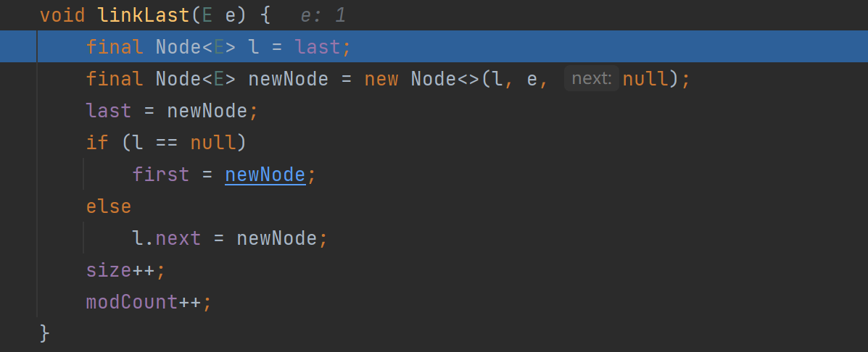
Task: Click 'null' in the if condition
Action: (213, 143)
